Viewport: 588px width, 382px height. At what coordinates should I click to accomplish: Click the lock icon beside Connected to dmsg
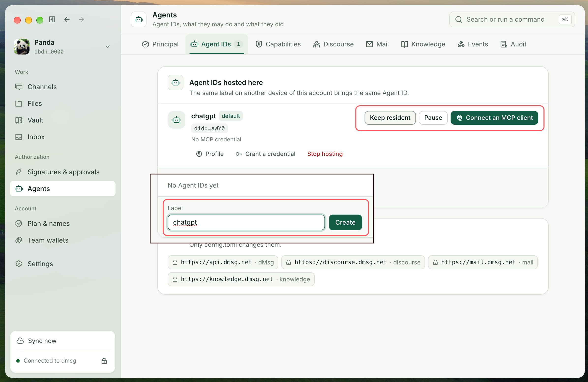coord(104,361)
